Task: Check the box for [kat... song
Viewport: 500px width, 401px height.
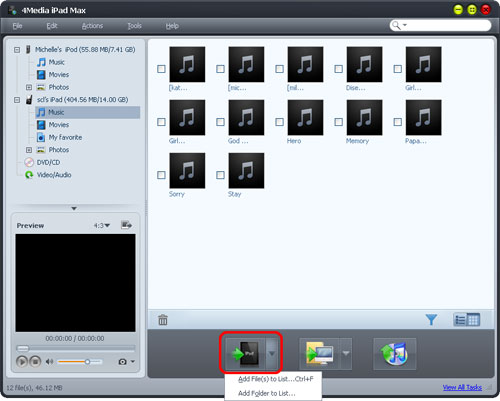Action: [161, 69]
